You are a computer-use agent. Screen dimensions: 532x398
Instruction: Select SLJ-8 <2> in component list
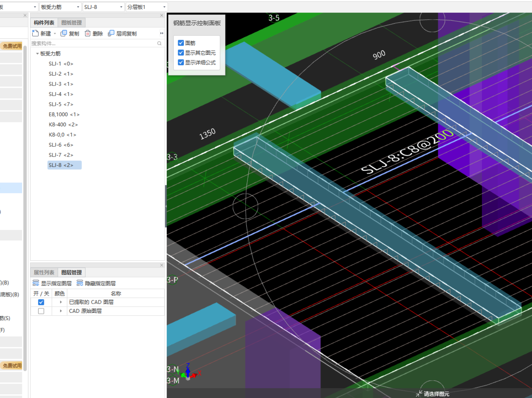point(64,165)
